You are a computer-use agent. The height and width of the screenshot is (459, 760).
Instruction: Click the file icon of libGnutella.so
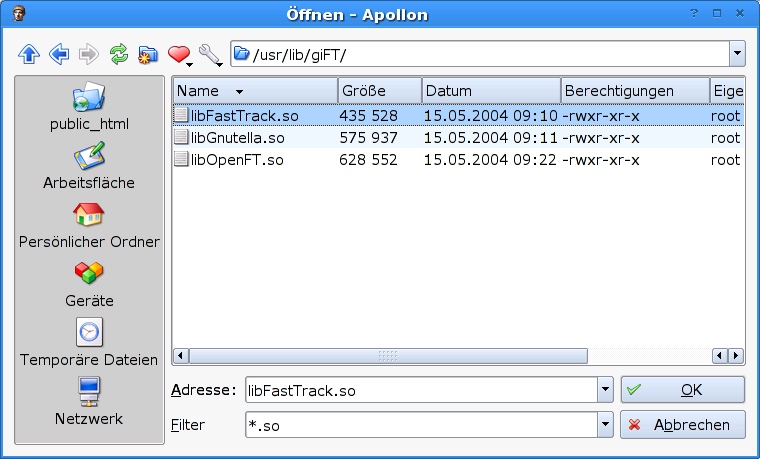click(x=181, y=137)
